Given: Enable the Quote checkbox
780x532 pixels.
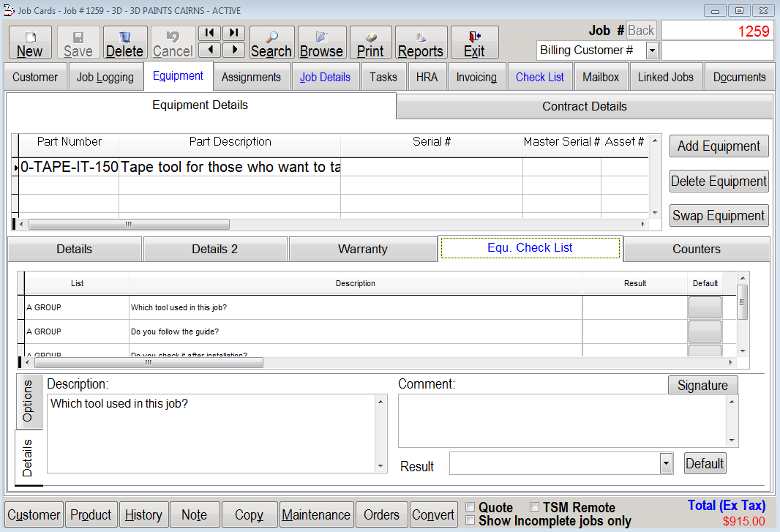Looking at the screenshot, I should [x=470, y=507].
